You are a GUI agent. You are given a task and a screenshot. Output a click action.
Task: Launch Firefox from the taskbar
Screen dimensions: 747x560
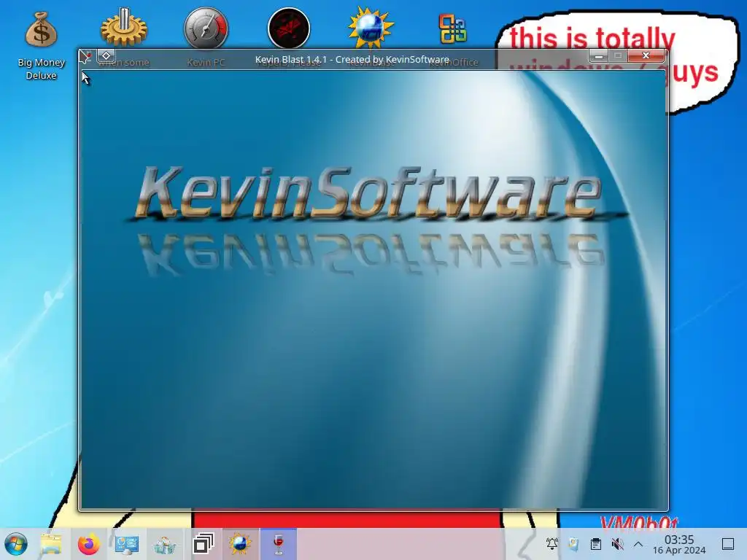coord(88,544)
